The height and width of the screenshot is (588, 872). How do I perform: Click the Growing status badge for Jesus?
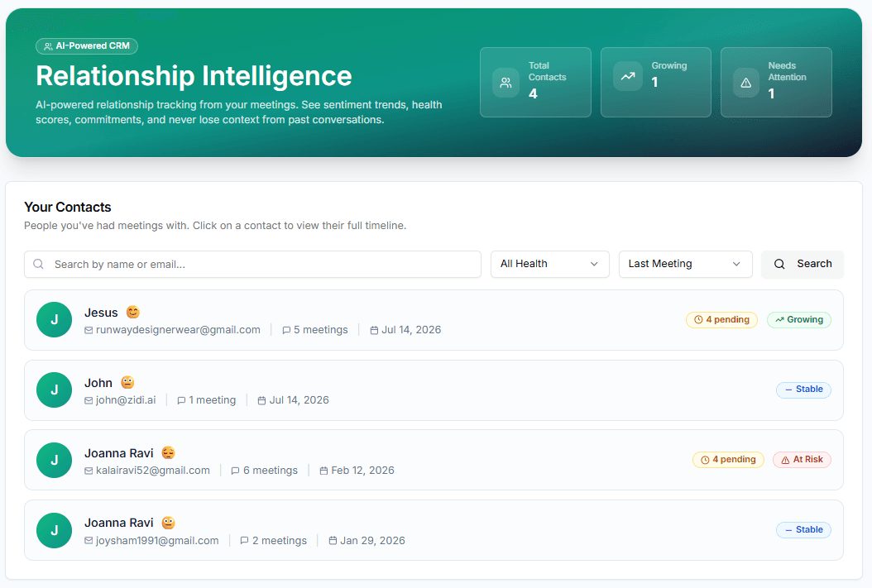pos(799,319)
